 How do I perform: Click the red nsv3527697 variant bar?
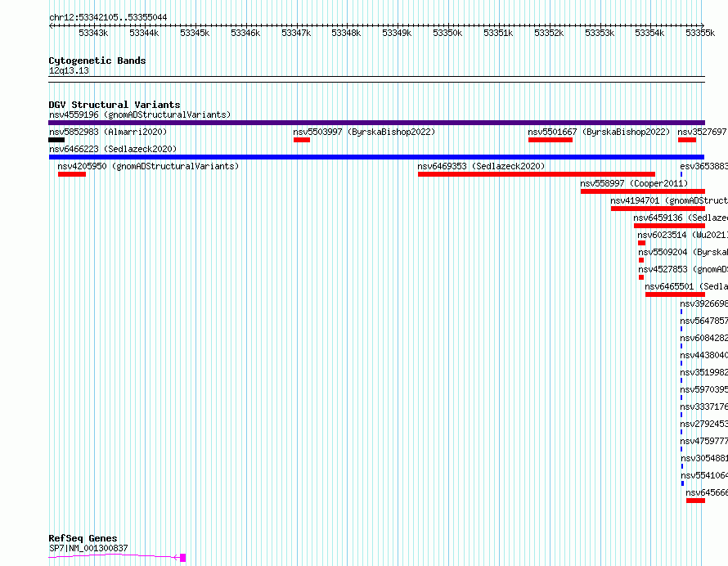pyautogui.click(x=687, y=140)
